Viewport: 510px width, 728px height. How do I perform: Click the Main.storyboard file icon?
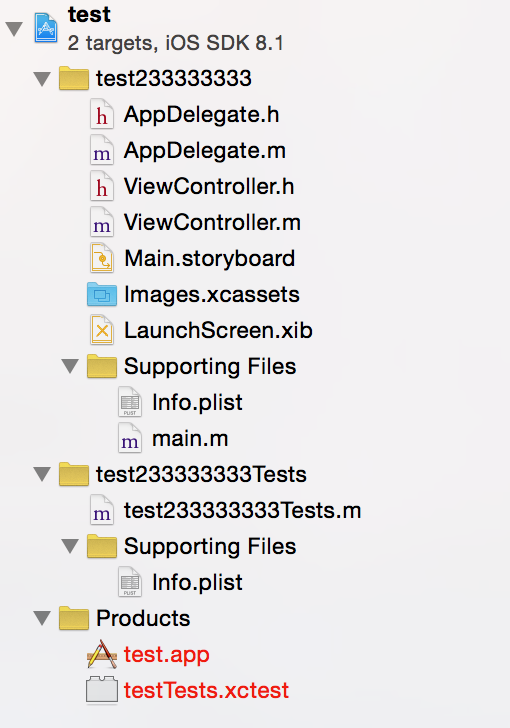point(102,258)
